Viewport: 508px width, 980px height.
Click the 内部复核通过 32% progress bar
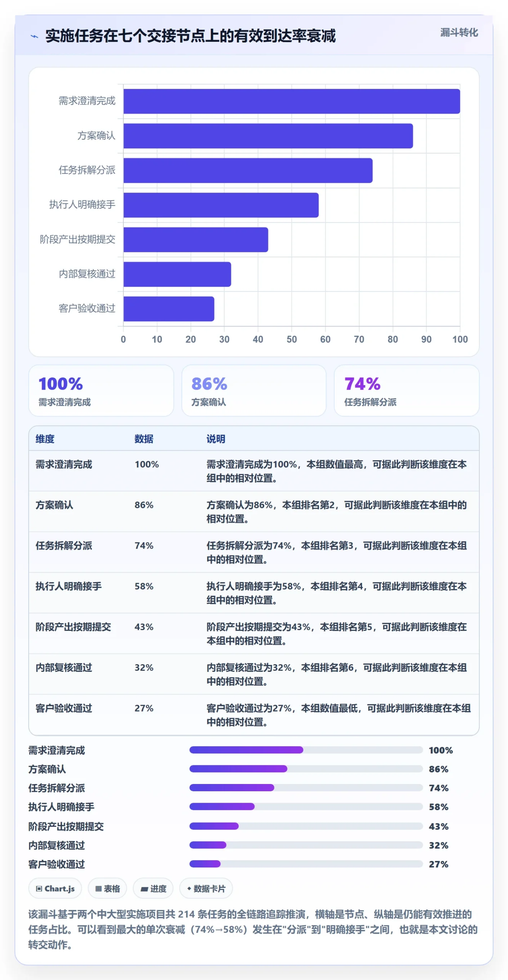pos(306,844)
